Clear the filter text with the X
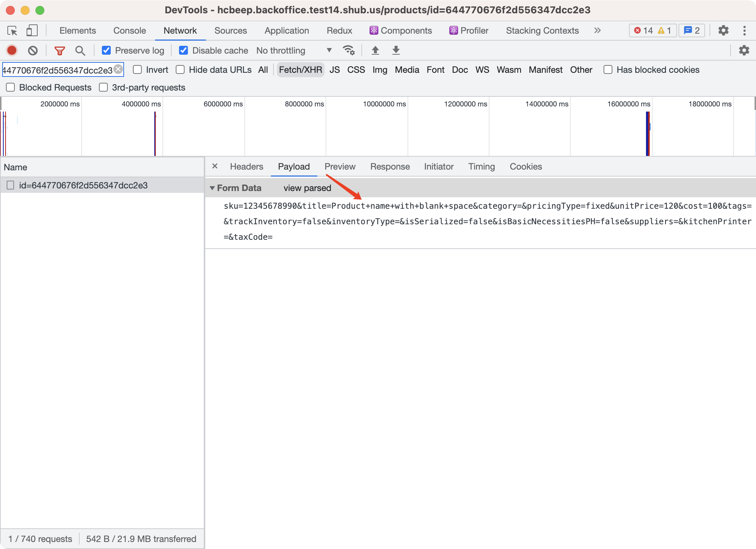 tap(118, 69)
